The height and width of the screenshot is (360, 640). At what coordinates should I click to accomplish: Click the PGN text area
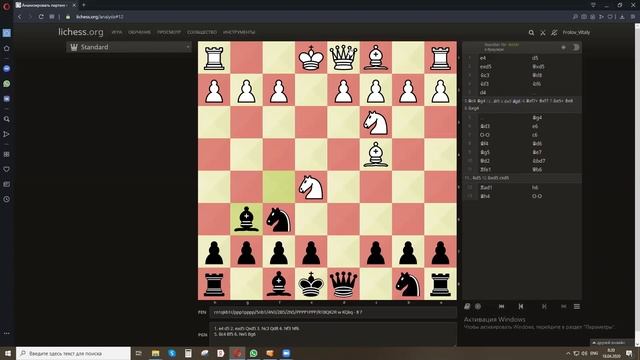(333, 334)
